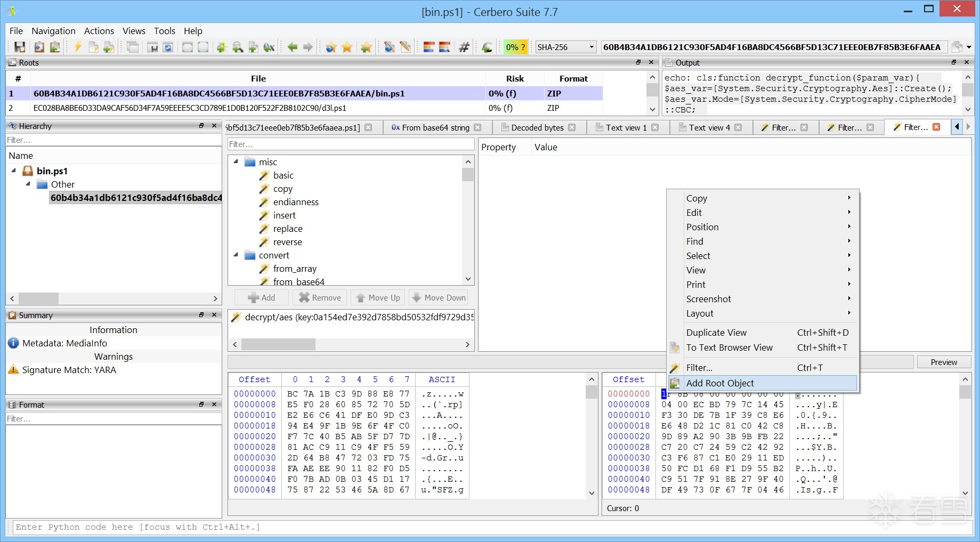980x542 pixels.
Task: Click the Add filter button
Action: [262, 297]
